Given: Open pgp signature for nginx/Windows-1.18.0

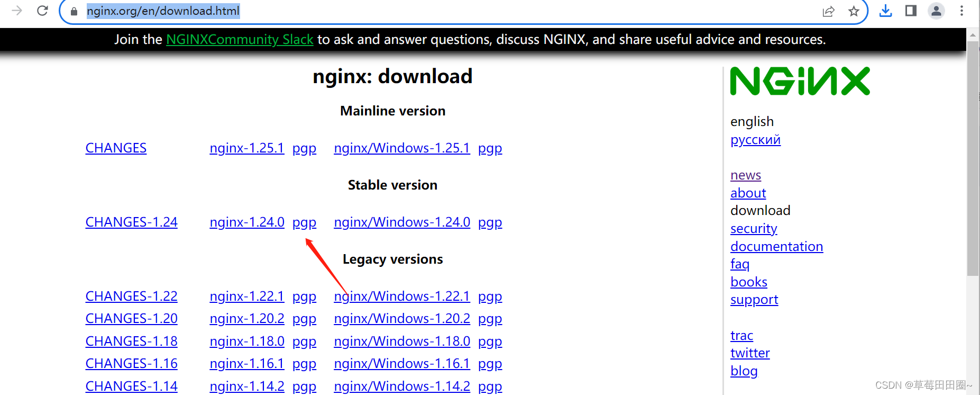Looking at the screenshot, I should tap(490, 342).
